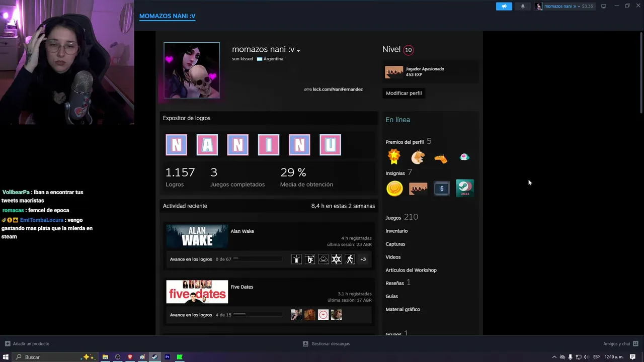Open the number 6 years badge
Viewport: 644px width, 362px height.
pos(442,189)
